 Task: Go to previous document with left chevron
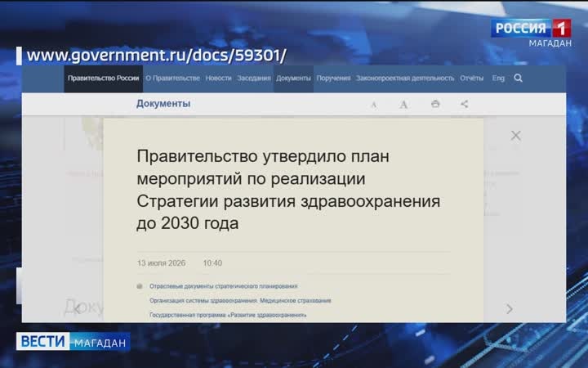coord(78,309)
